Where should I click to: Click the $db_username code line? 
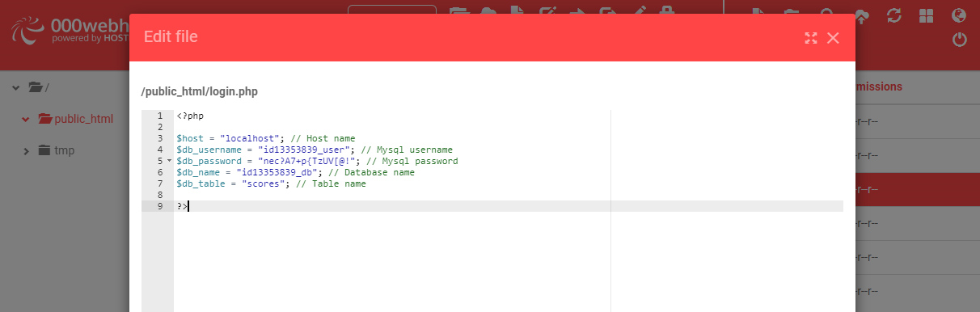tap(315, 150)
